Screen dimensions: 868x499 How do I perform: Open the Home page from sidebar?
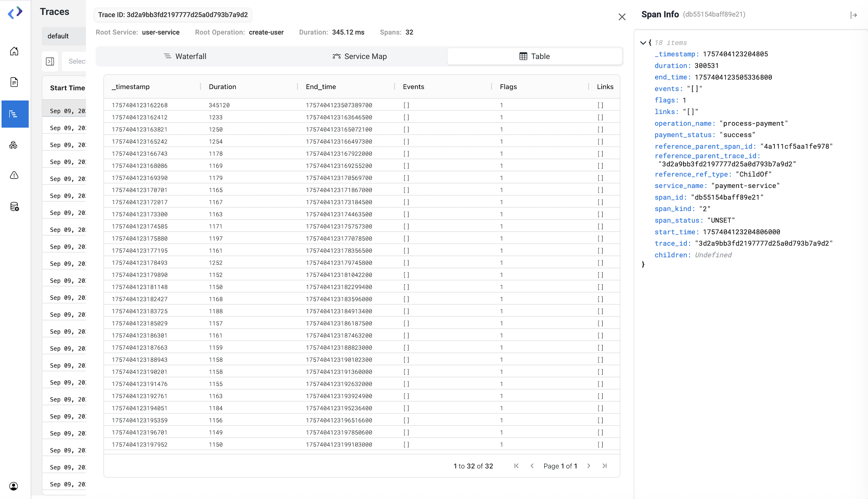(x=14, y=51)
